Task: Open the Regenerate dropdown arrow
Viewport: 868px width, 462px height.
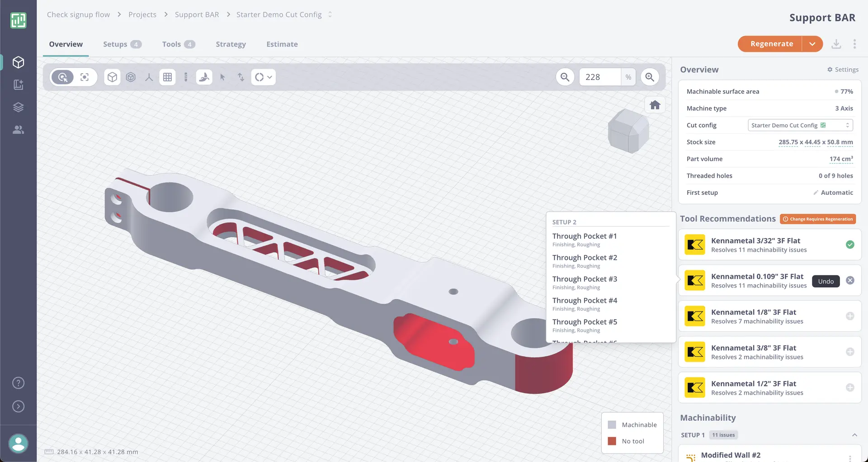Action: [812, 44]
